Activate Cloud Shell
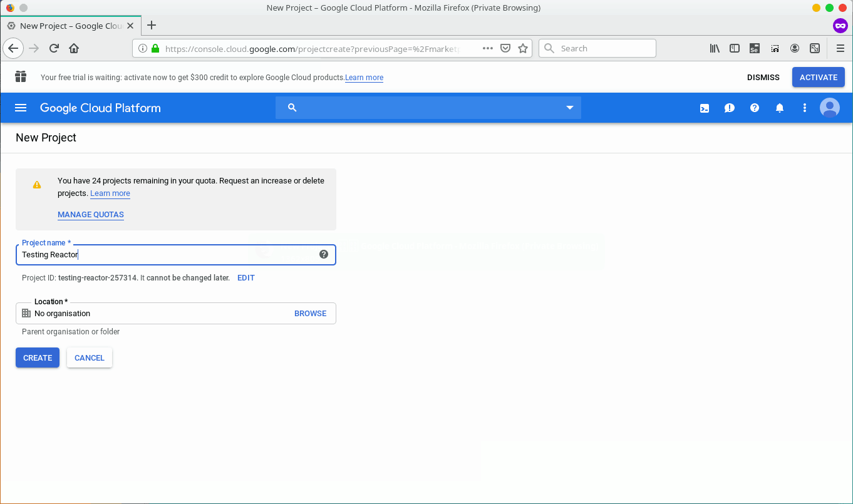 [705, 108]
